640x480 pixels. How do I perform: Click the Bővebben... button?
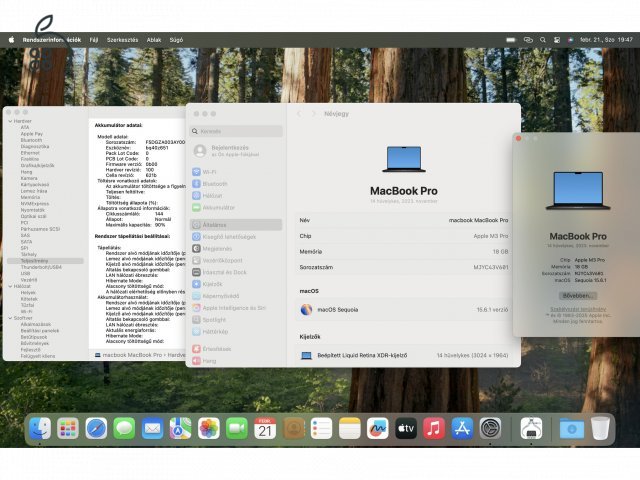coord(578,295)
